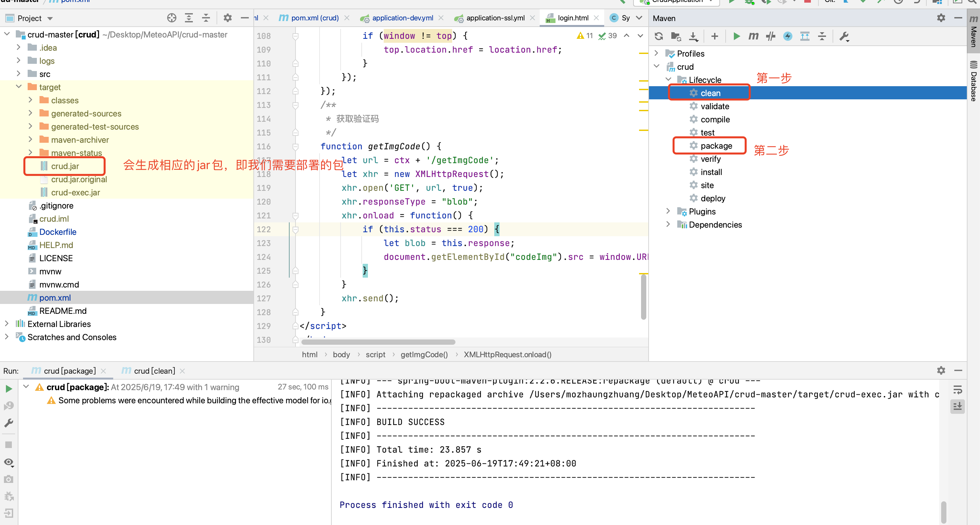980x525 pixels.
Task: Open the crud [clean] run tab
Action: point(154,371)
